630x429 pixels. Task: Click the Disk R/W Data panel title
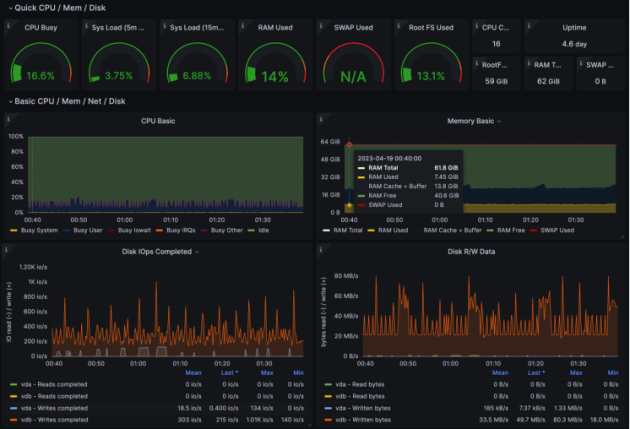point(469,252)
